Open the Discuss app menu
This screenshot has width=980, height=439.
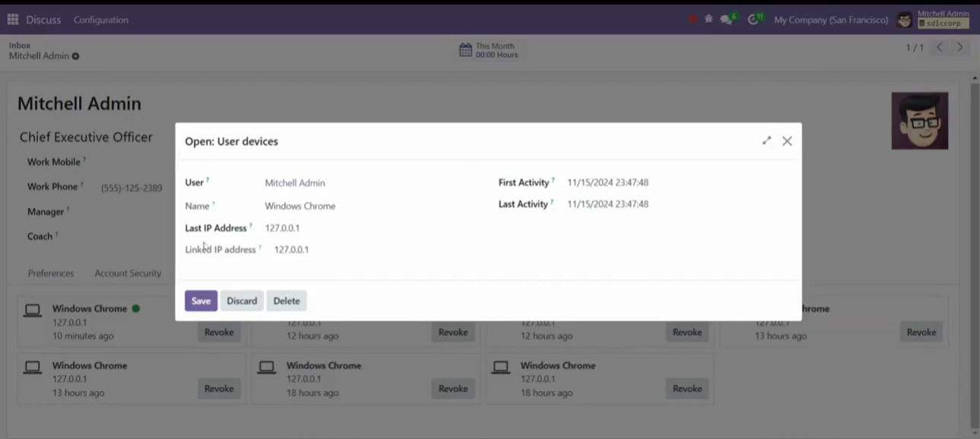[43, 20]
